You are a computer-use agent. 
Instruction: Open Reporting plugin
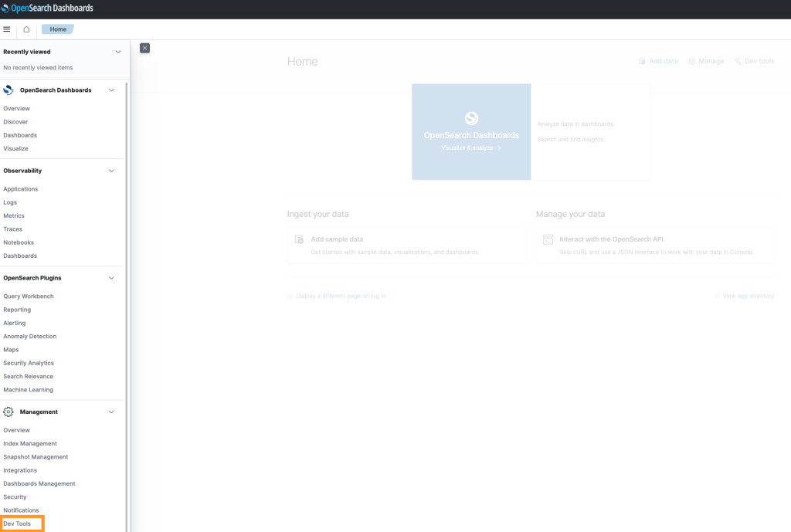17,310
